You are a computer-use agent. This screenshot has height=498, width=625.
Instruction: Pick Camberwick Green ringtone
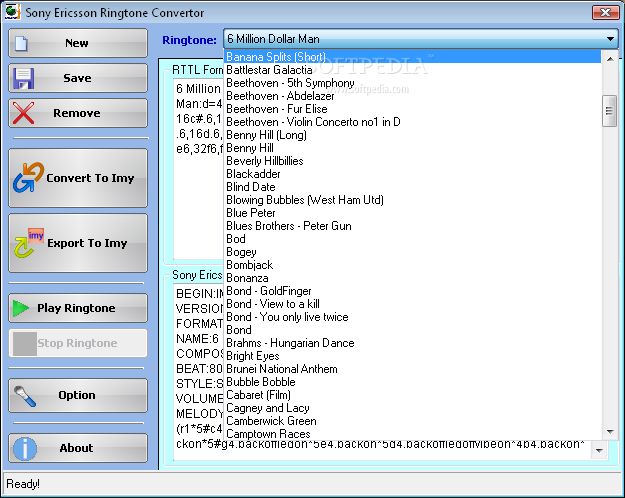pos(412,421)
